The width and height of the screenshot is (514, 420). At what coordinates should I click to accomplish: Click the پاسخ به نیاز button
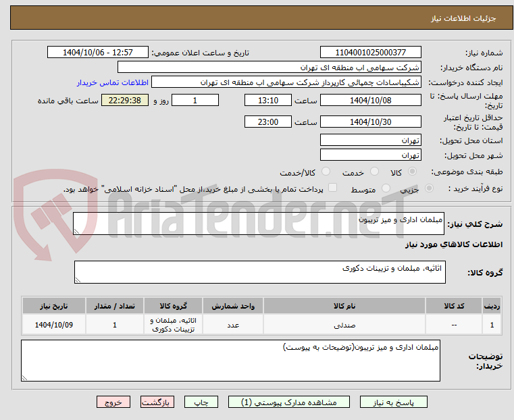tap(393, 402)
